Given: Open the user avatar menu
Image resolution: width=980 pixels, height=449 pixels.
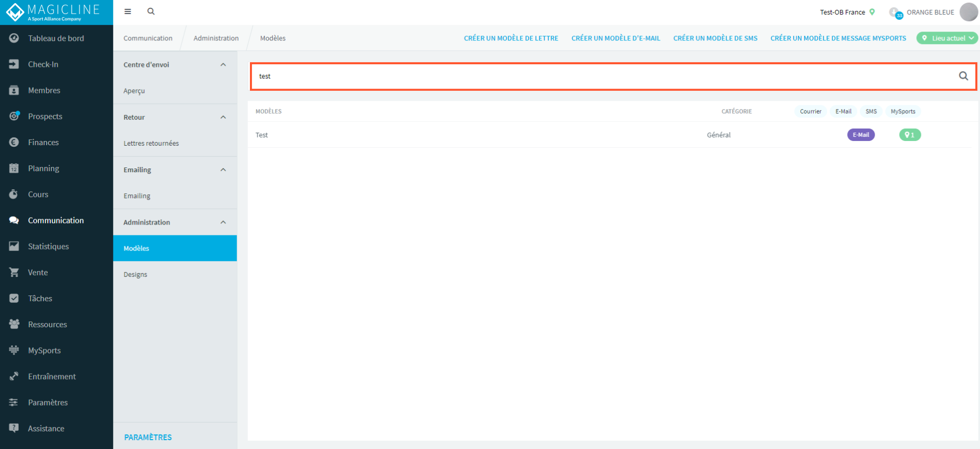Looking at the screenshot, I should point(968,12).
